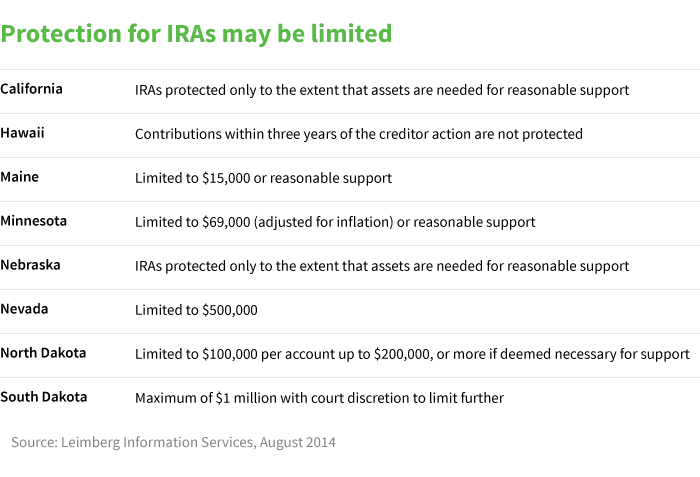This screenshot has height=477, width=700.
Task: Select the 'Limited to $500,000' Nevada text
Action: pos(196,310)
